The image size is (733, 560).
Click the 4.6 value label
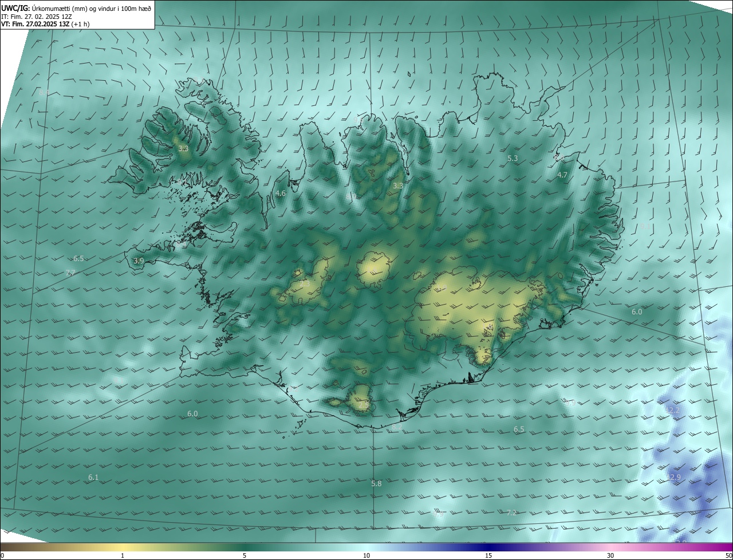click(x=281, y=194)
